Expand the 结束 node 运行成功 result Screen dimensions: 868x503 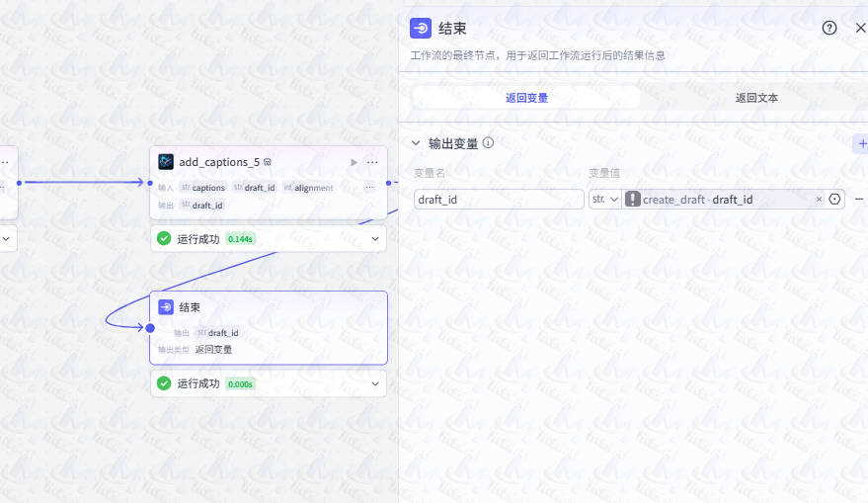(375, 383)
